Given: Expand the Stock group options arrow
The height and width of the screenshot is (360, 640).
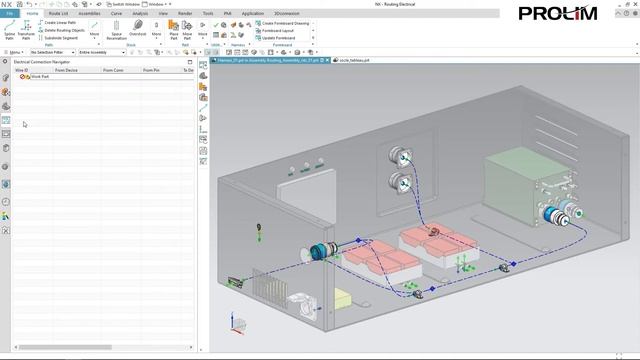Looking at the screenshot, I should [161, 44].
